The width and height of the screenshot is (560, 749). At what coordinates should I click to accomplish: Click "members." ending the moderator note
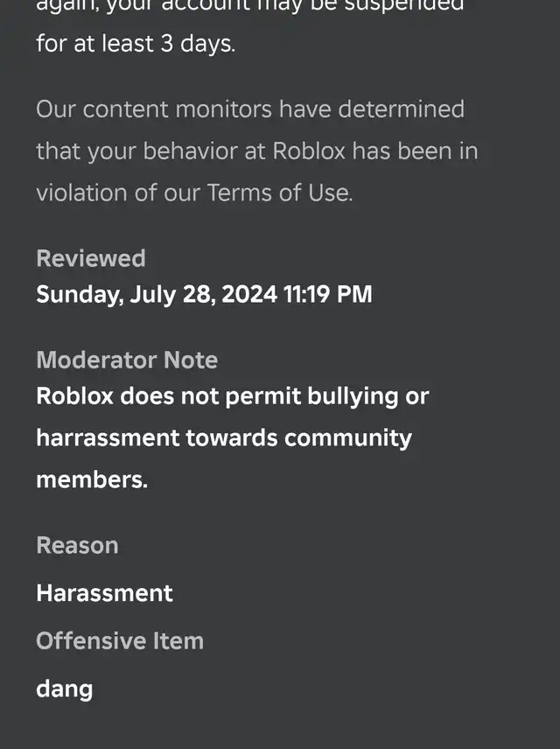92,479
